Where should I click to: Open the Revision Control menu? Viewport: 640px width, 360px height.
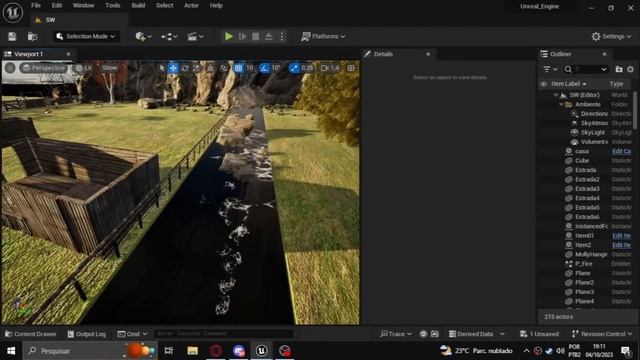coord(602,334)
